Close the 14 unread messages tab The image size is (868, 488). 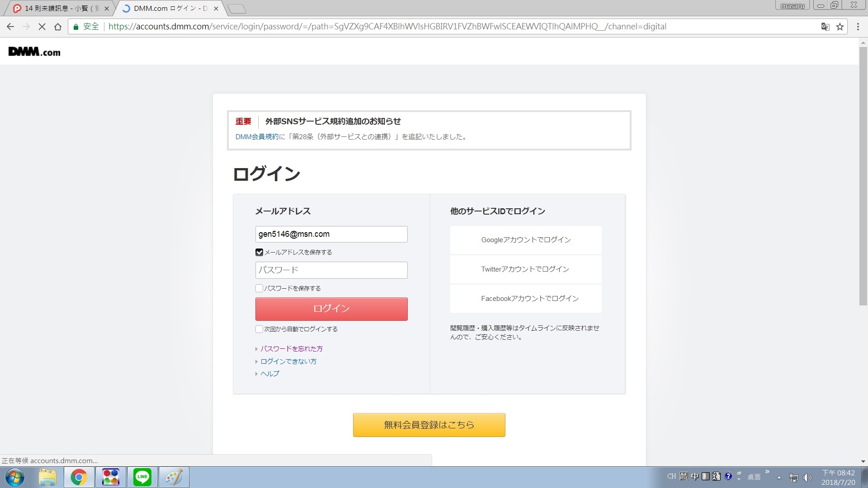[107, 8]
